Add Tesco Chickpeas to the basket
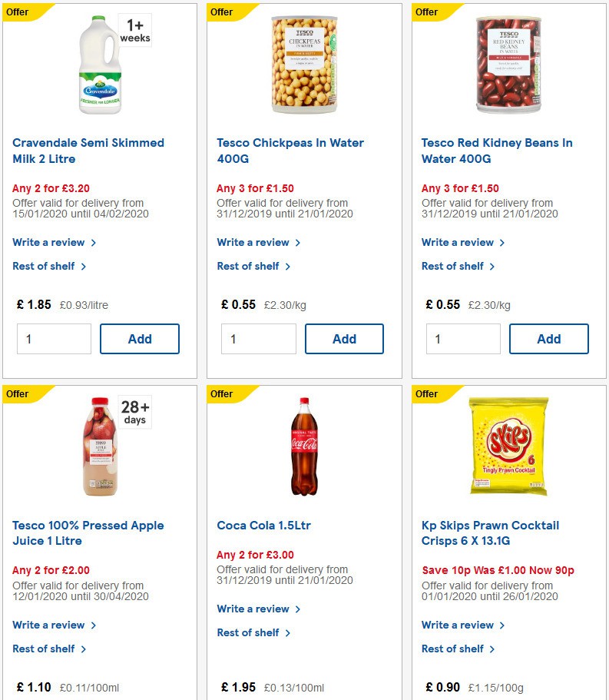Image resolution: width=609 pixels, height=700 pixels. [344, 339]
